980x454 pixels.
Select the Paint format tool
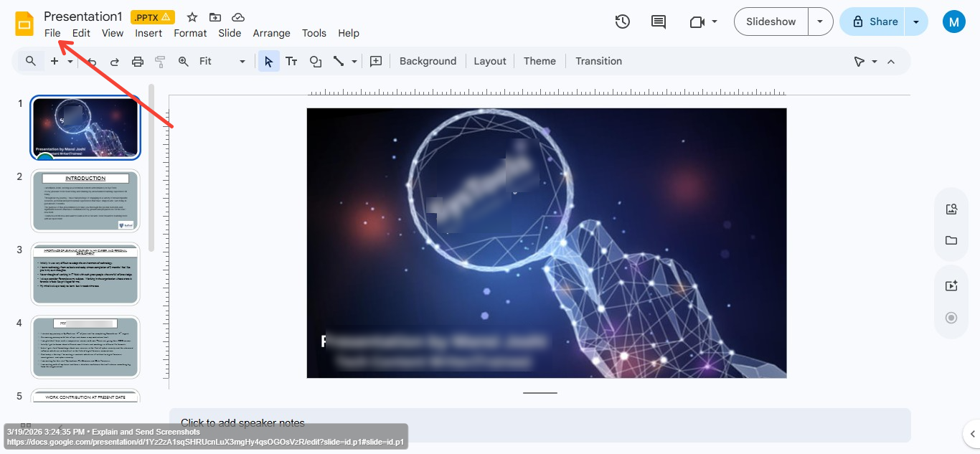159,61
